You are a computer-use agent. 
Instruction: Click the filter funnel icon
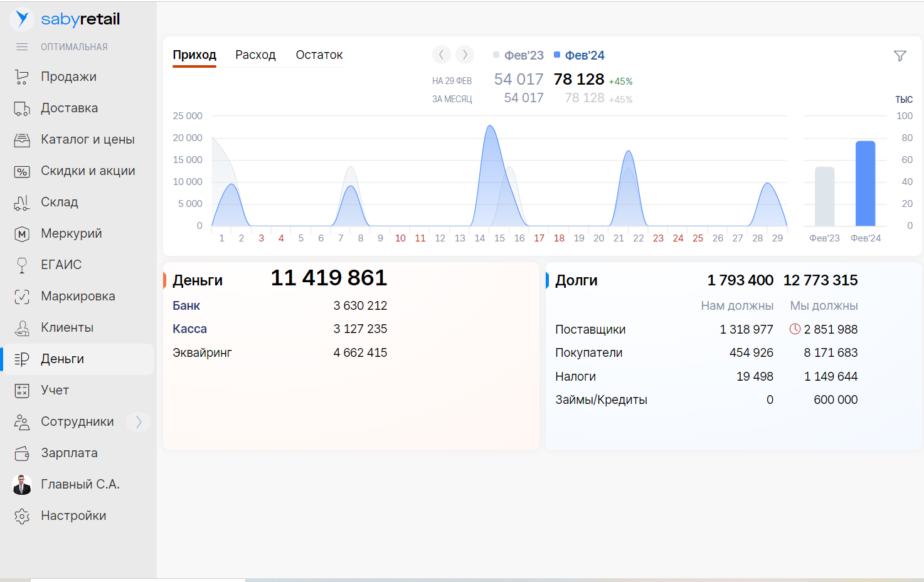[900, 56]
